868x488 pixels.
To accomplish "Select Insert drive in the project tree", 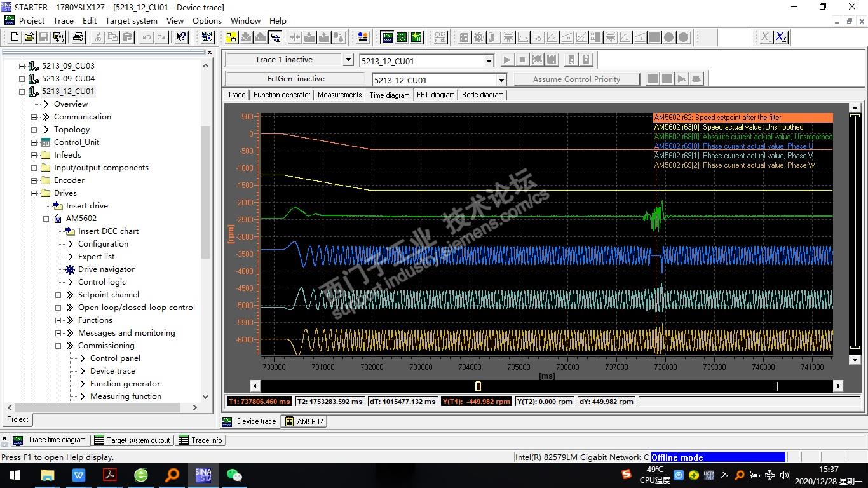I will pyautogui.click(x=87, y=206).
